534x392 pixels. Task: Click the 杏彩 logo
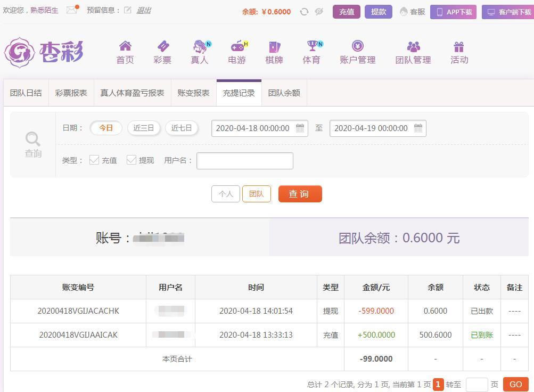tap(44, 53)
